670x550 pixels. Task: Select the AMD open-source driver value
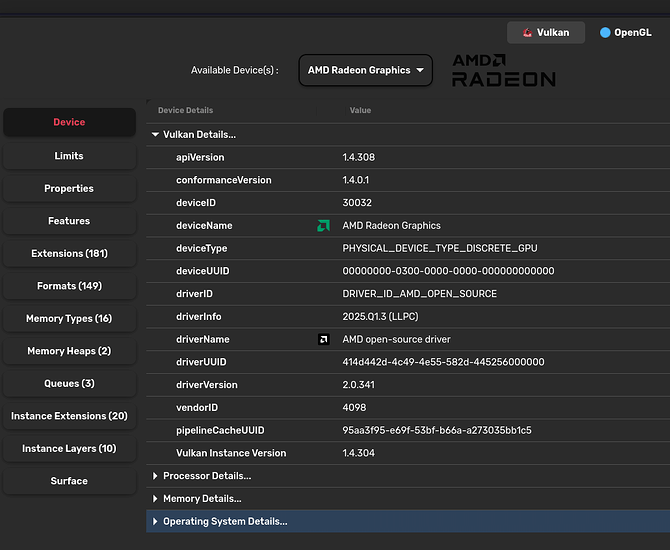(396, 339)
